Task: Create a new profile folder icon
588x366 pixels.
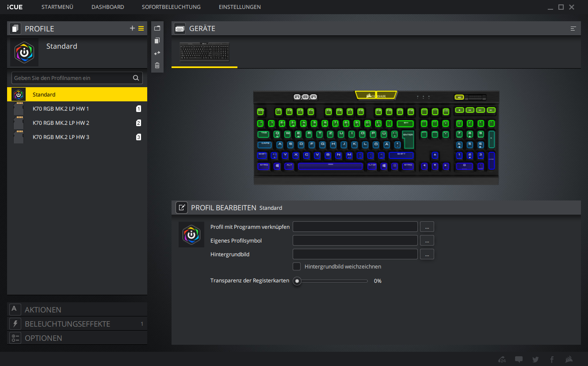Action: (157, 28)
